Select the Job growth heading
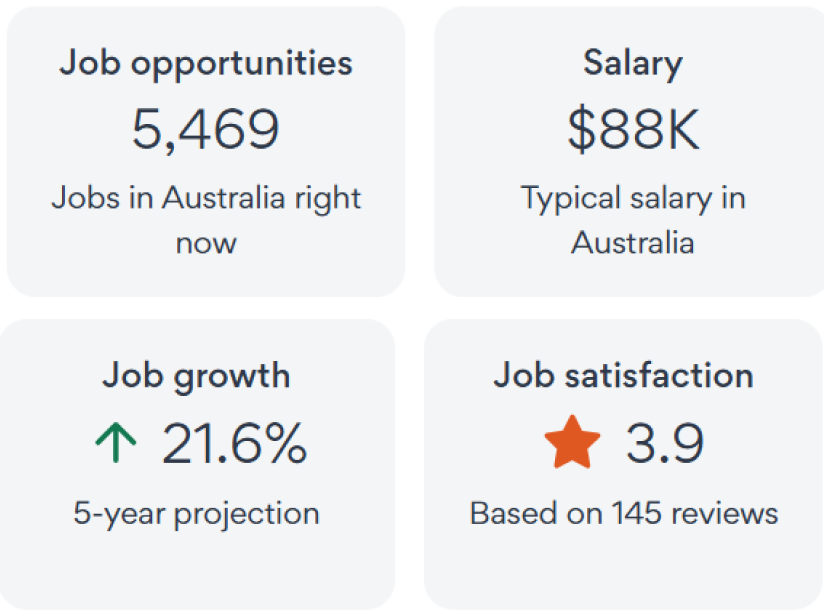 [x=196, y=376]
